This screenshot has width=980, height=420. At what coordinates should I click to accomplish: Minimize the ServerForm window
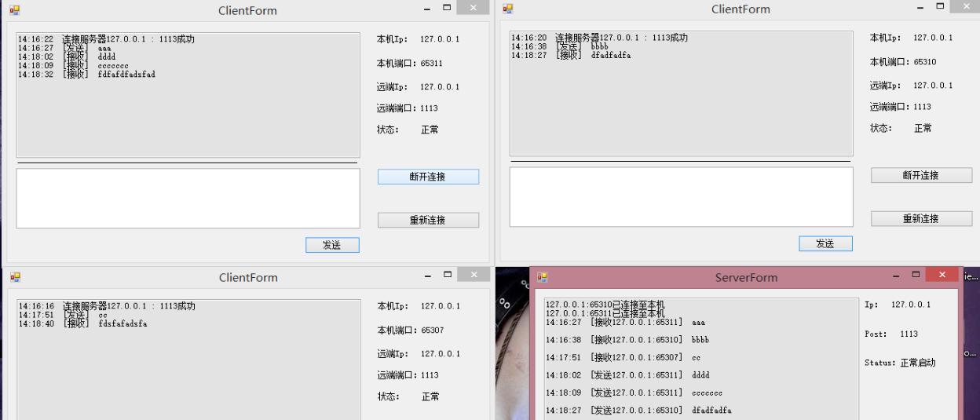coord(895,275)
